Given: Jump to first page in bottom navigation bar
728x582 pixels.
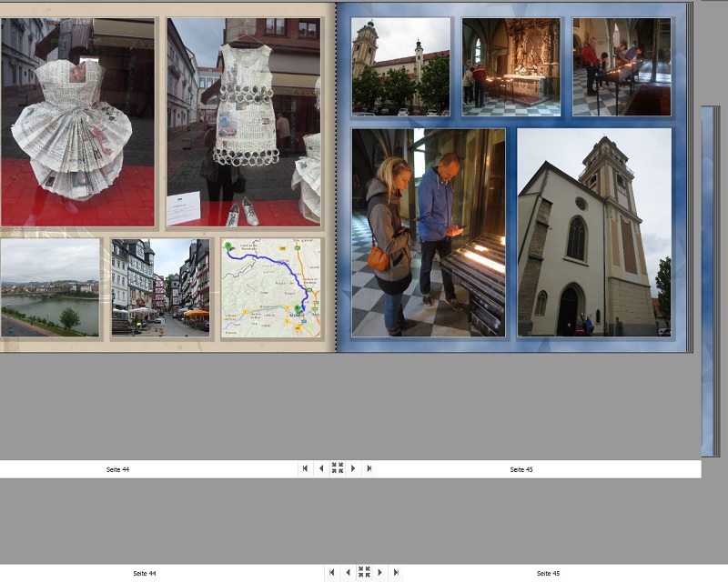Looking at the screenshot, I should [331, 573].
